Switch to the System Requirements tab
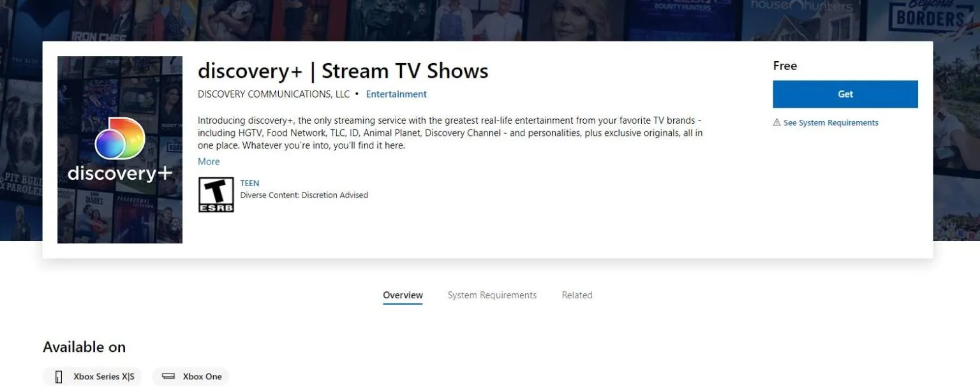This screenshot has width=980, height=392. point(492,295)
